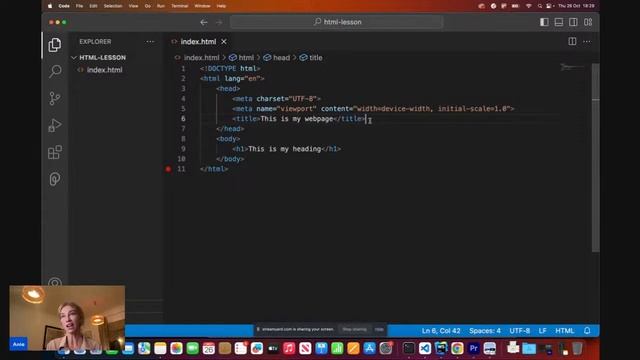Click the activity bar icon below Extensions

coord(55,179)
